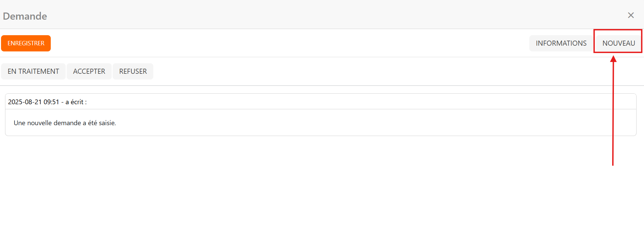
Task: Click the word "nouvelle" in the message
Action: (x=40, y=123)
